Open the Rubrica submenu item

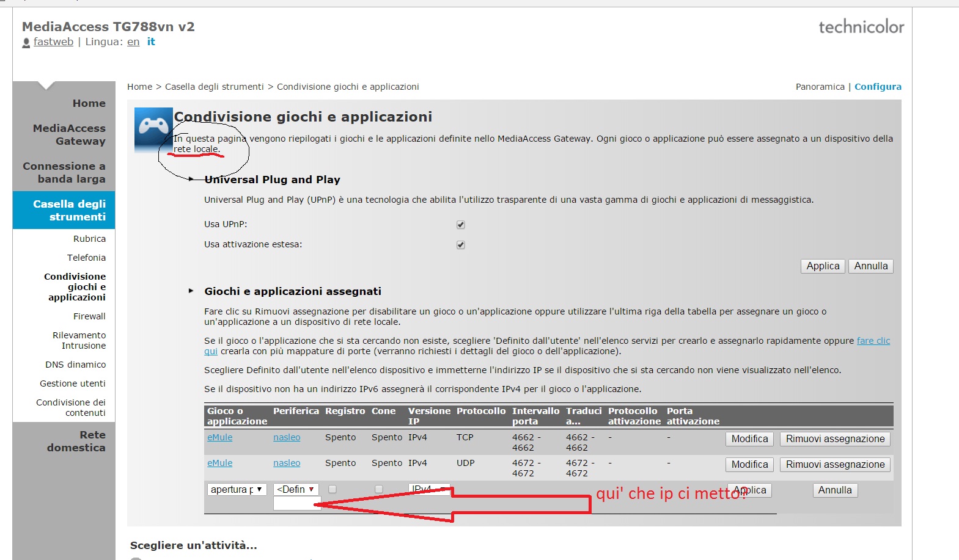click(x=89, y=239)
